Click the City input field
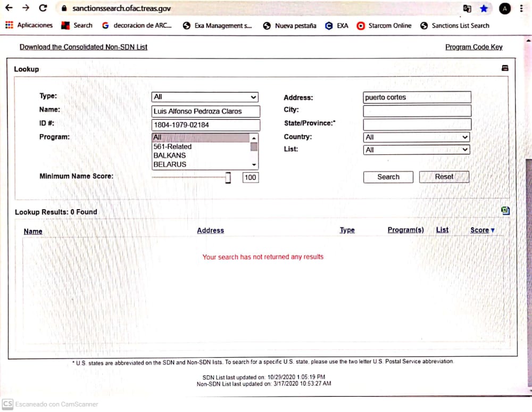The height and width of the screenshot is (412, 532). coord(417,111)
